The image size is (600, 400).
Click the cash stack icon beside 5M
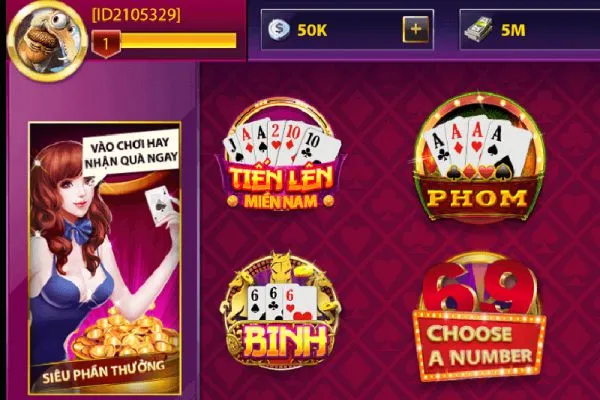click(x=478, y=29)
